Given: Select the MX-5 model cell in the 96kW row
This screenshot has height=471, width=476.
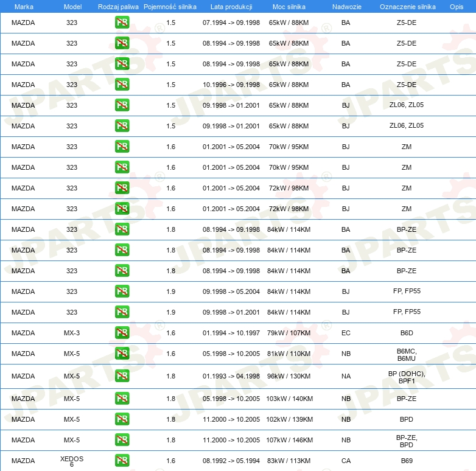Looking at the screenshot, I should click(72, 376).
